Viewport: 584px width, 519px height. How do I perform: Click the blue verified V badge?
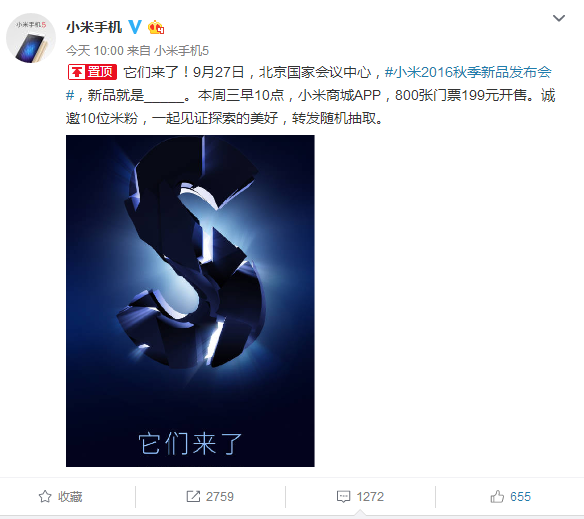point(135,27)
